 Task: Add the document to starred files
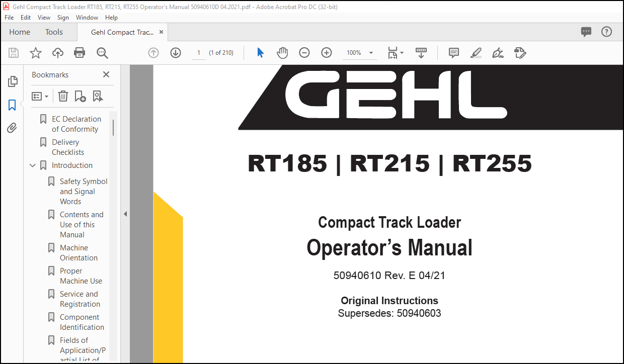(36, 53)
